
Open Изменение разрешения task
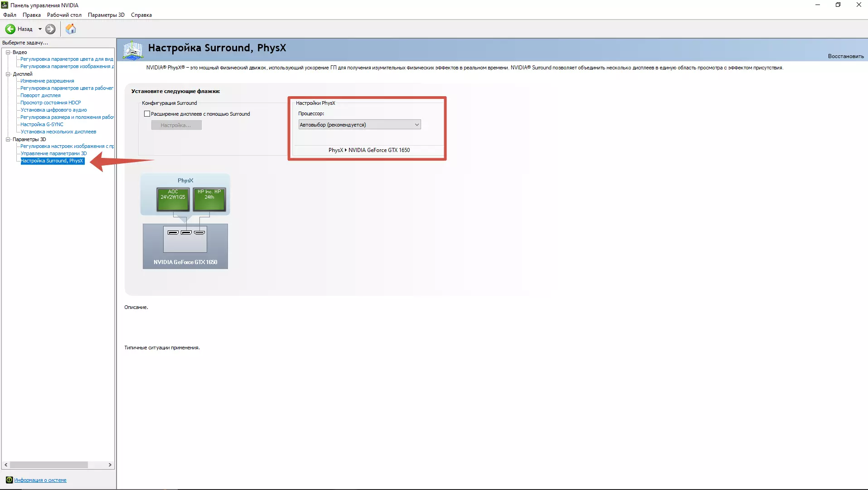click(x=47, y=81)
